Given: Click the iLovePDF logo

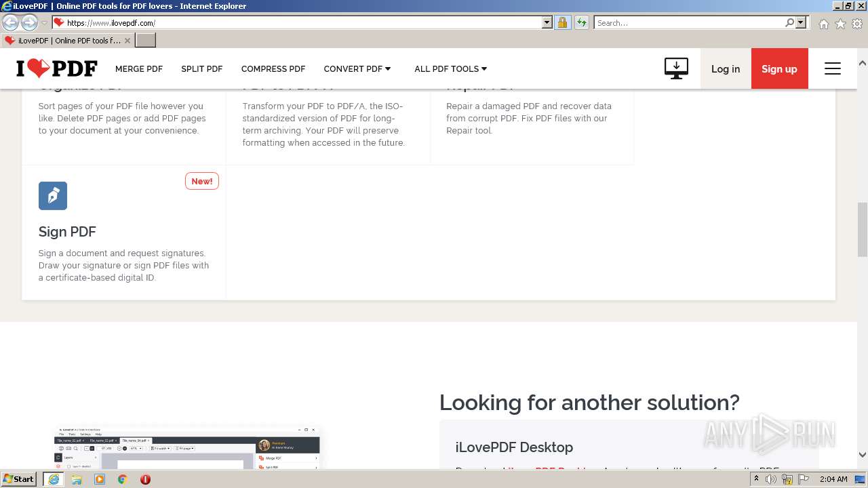Looking at the screenshot, I should pyautogui.click(x=57, y=68).
